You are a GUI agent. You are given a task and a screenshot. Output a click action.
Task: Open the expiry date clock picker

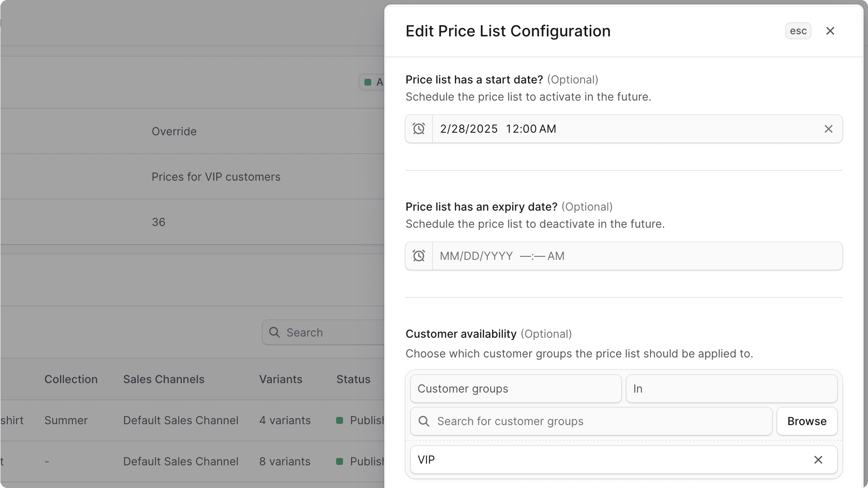tap(419, 256)
